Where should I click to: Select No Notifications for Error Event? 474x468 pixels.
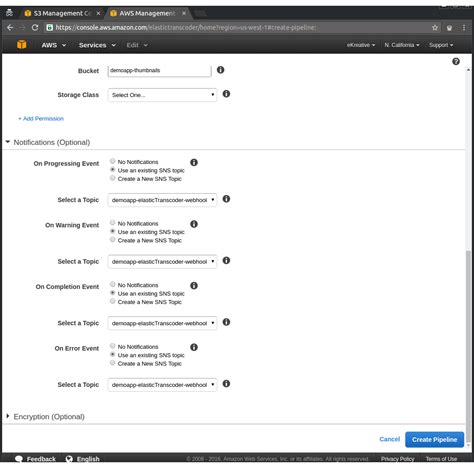pos(113,346)
